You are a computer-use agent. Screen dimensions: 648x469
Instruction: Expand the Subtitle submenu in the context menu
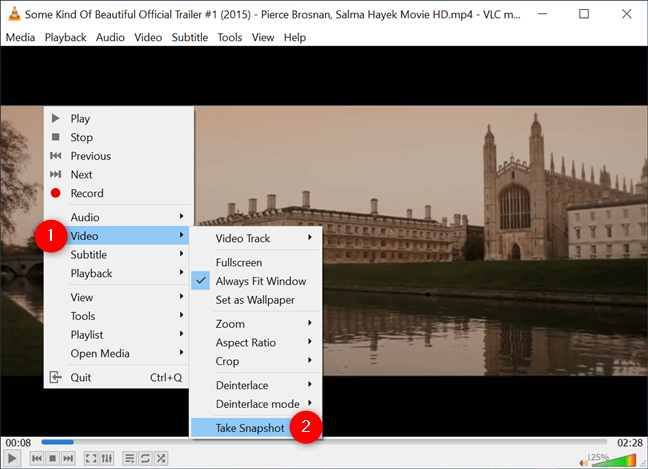(x=119, y=255)
